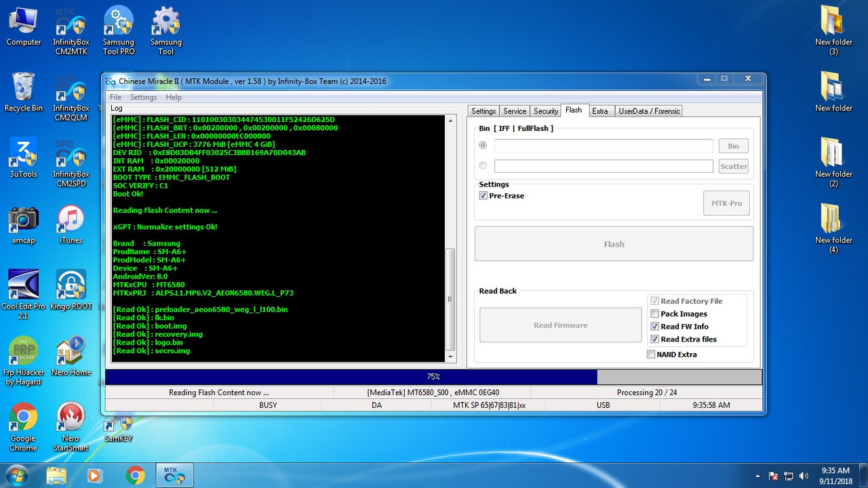Click the 'Processing 20 / 24' status text
Screen dimensions: 868x488
[646, 392]
